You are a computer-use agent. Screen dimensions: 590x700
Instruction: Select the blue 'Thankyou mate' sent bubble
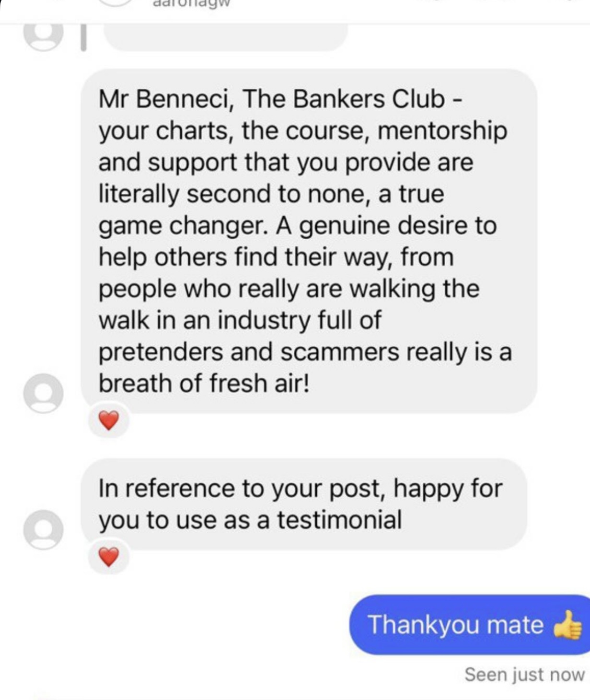click(470, 625)
